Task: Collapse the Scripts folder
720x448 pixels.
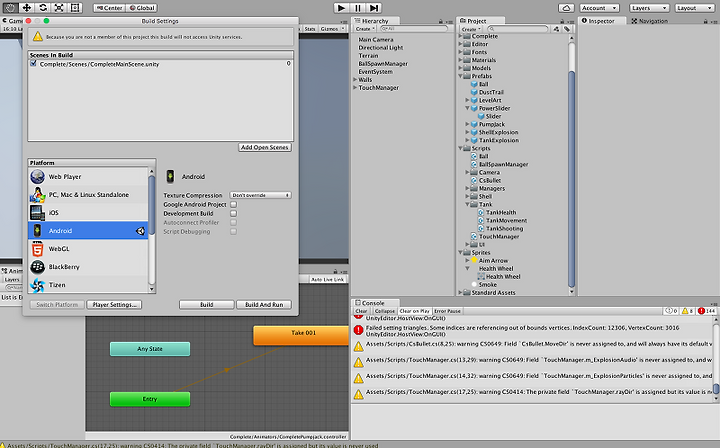Action: pyautogui.click(x=461, y=148)
